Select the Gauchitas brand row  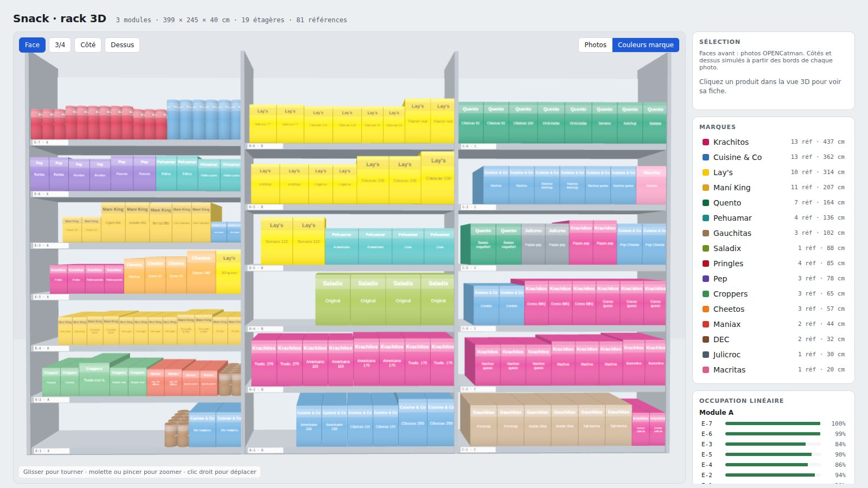pos(773,233)
